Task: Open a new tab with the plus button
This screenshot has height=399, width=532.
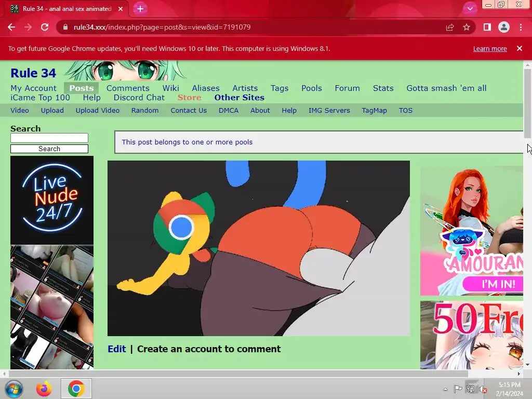Action: point(140,9)
